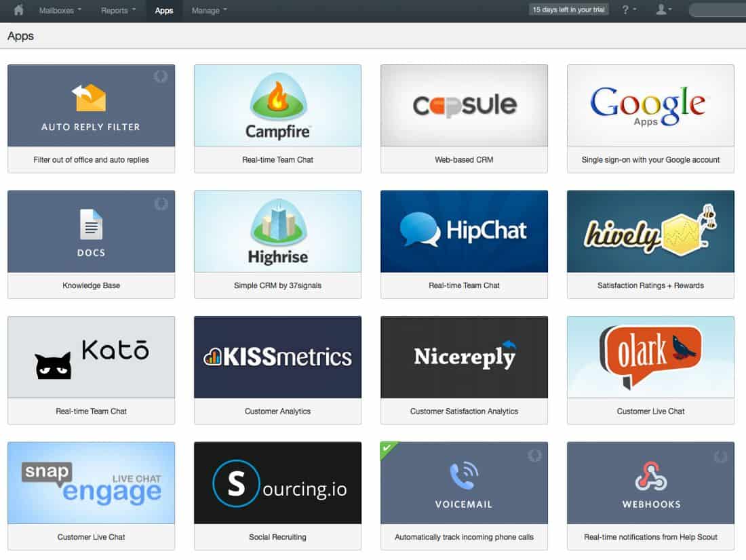Click the 'Knowledge Base' caption
The width and height of the screenshot is (746, 560).
tap(91, 285)
